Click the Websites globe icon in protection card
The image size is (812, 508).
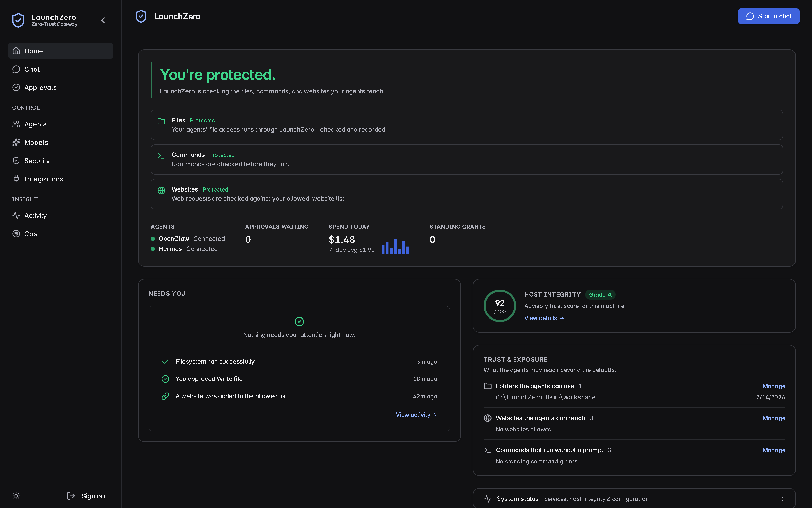tap(161, 190)
